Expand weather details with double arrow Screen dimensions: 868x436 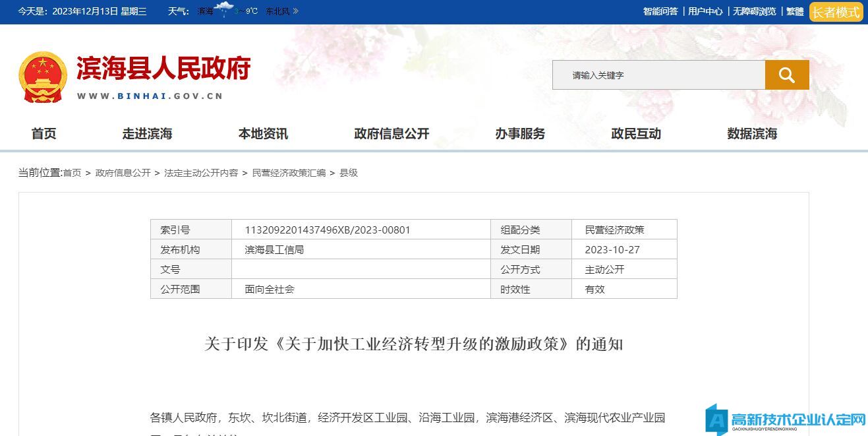click(295, 11)
